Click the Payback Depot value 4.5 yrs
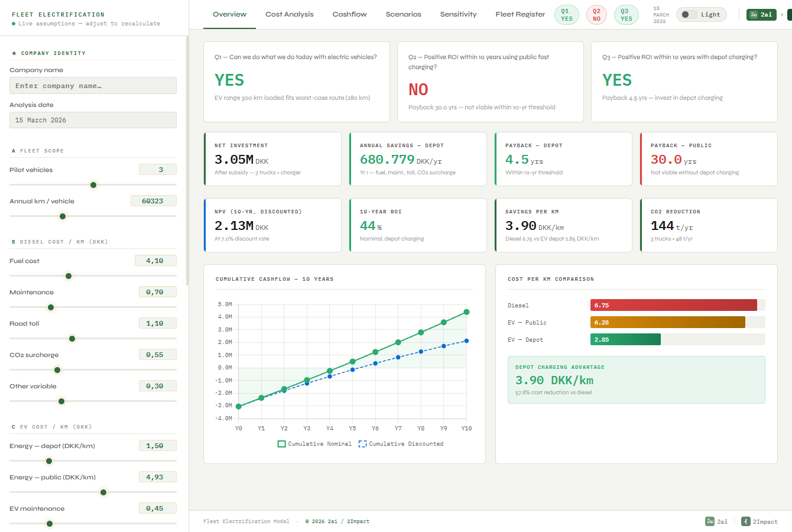 (524, 160)
